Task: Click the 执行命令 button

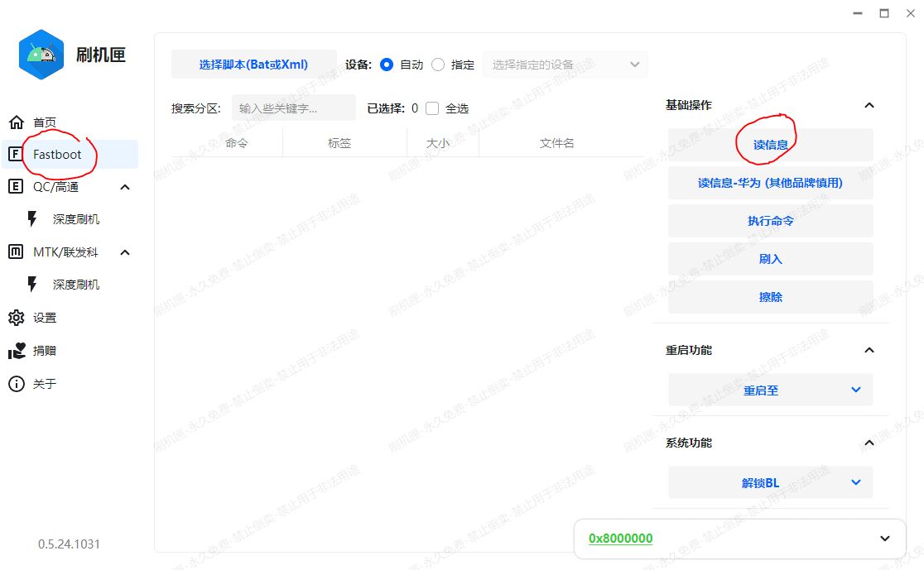Action: [770, 221]
